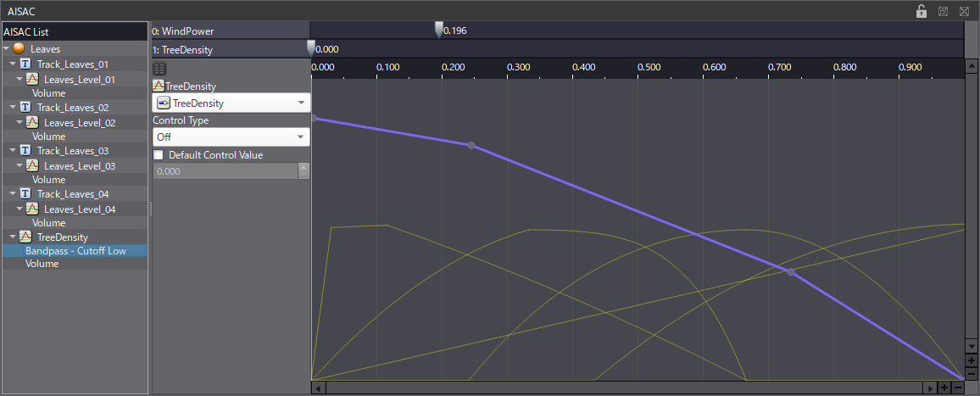Click the disabled default control value field
Viewport: 980px width, 396px height.
225,170
